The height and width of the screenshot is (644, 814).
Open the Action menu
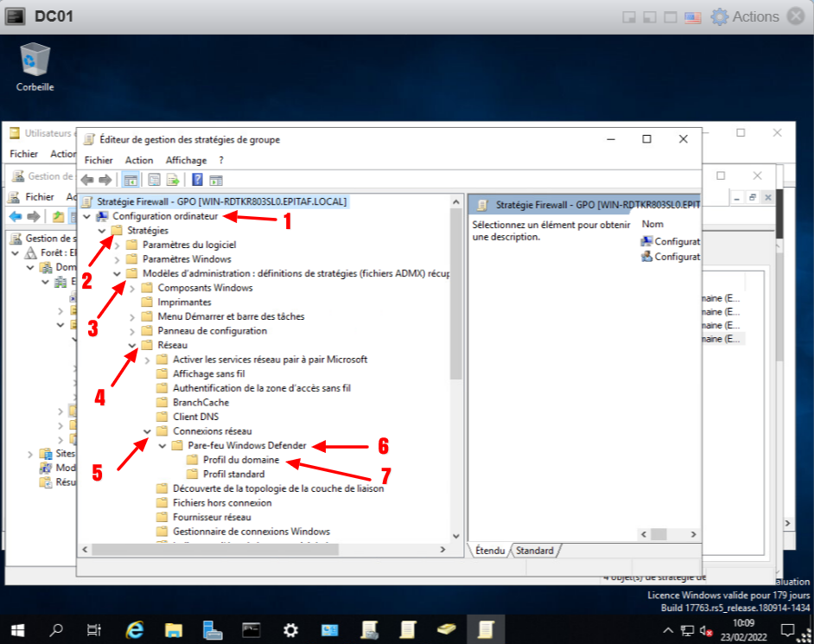click(138, 160)
